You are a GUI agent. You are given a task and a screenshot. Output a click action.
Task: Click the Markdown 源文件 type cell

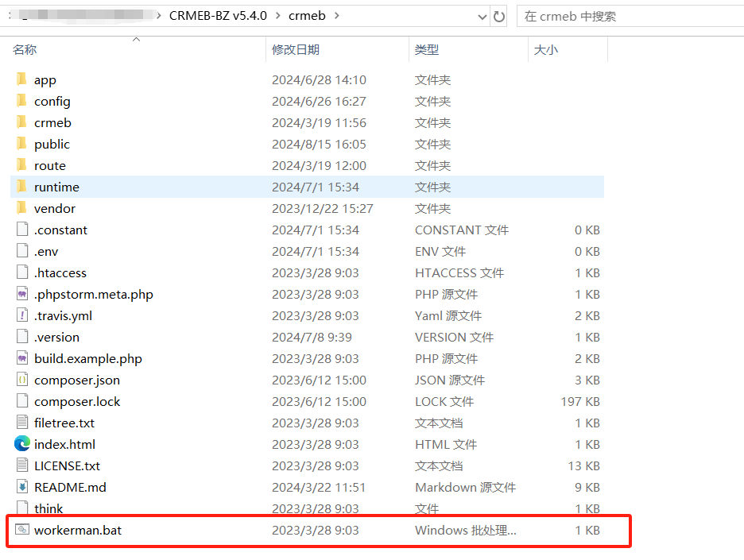(x=466, y=487)
